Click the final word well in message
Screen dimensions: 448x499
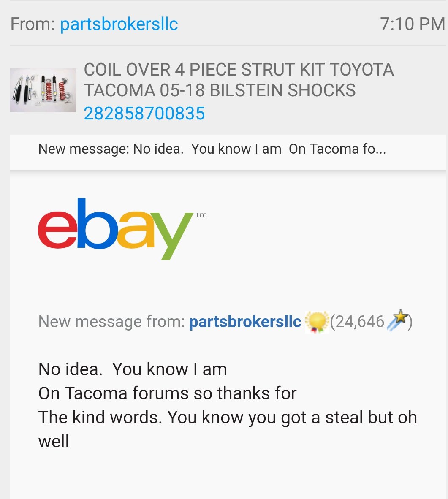pyautogui.click(x=54, y=442)
